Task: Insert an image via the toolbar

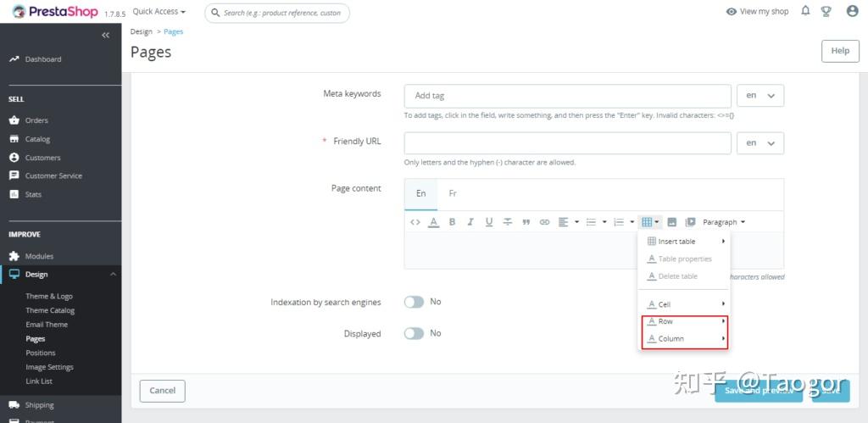Action: point(672,222)
